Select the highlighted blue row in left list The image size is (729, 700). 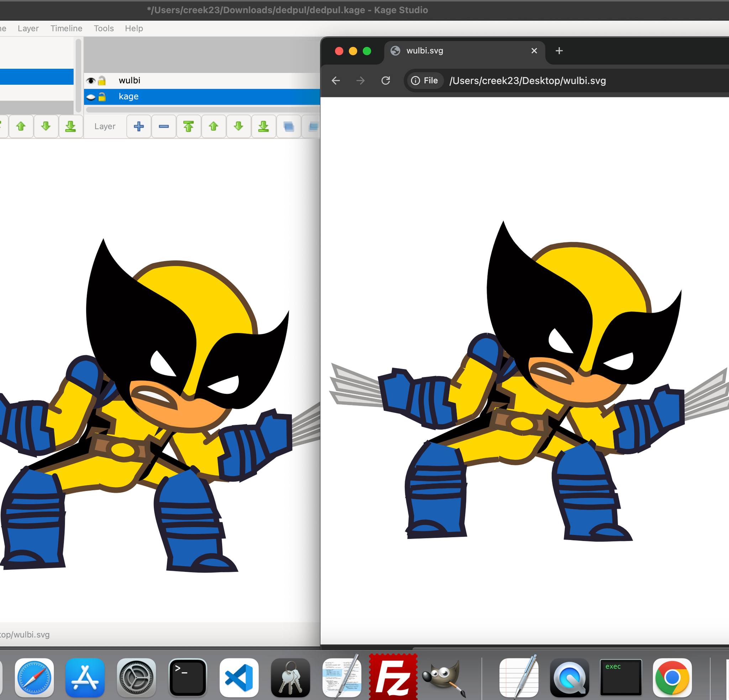point(37,77)
